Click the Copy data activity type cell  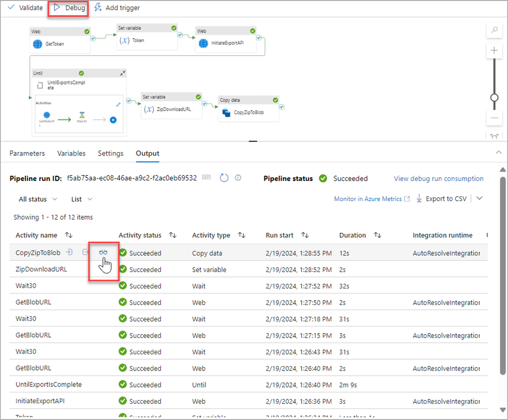click(207, 253)
